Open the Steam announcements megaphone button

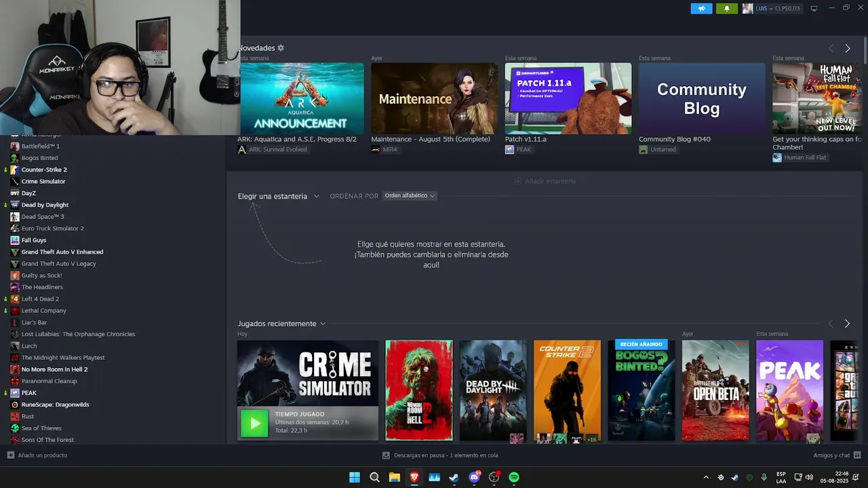click(701, 8)
